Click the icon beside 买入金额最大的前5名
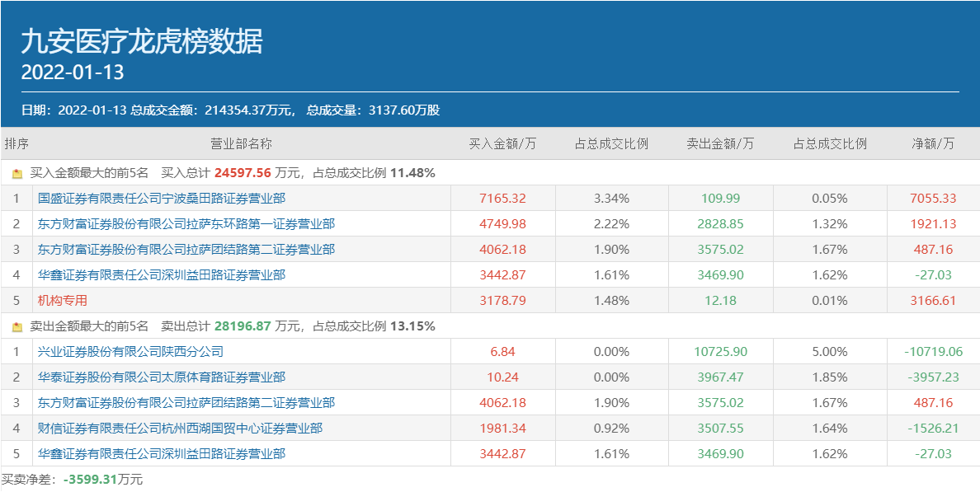Screen dimensions: 980x492 click(x=17, y=173)
